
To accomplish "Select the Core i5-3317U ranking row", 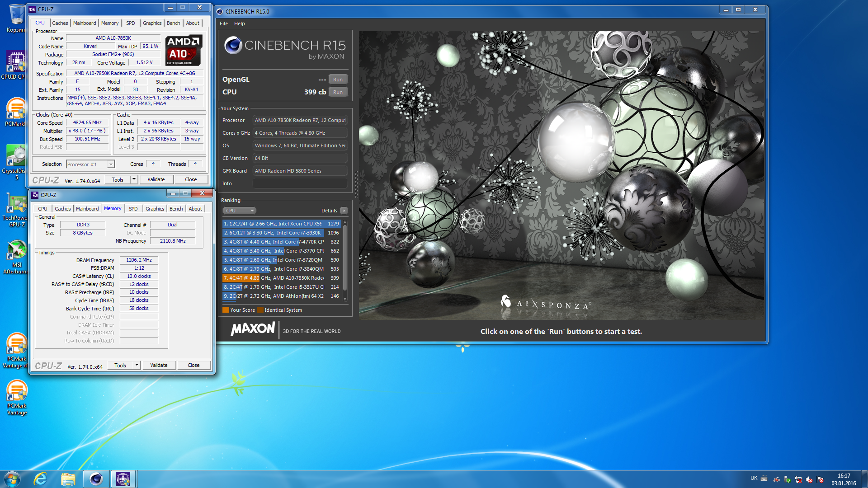I will coord(282,287).
